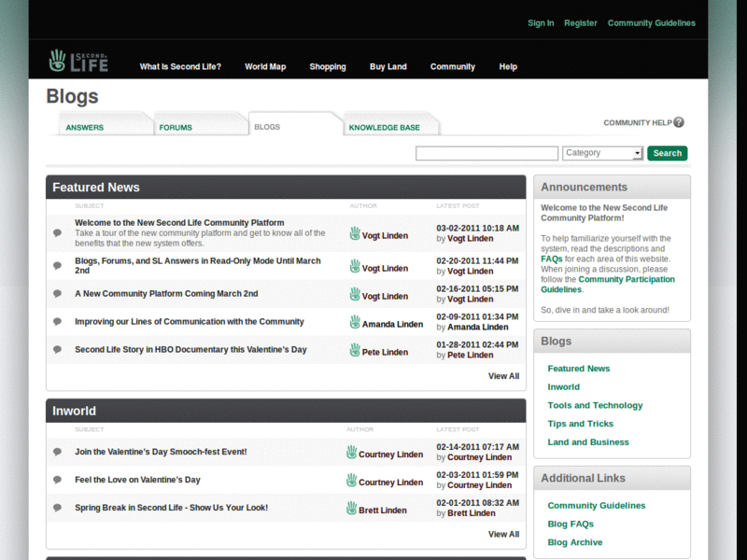Click Amanda Linden in latest post column
The width and height of the screenshot is (747, 560).
coord(478,328)
